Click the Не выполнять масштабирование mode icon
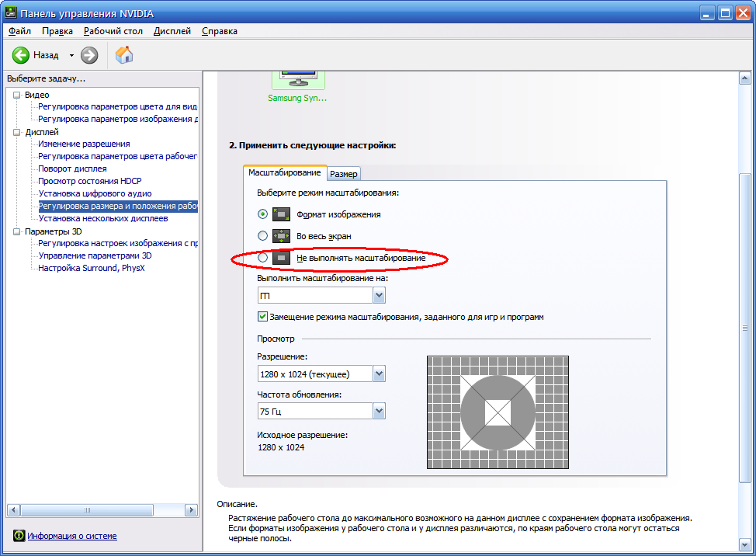This screenshot has width=756, height=556. pyautogui.click(x=281, y=258)
